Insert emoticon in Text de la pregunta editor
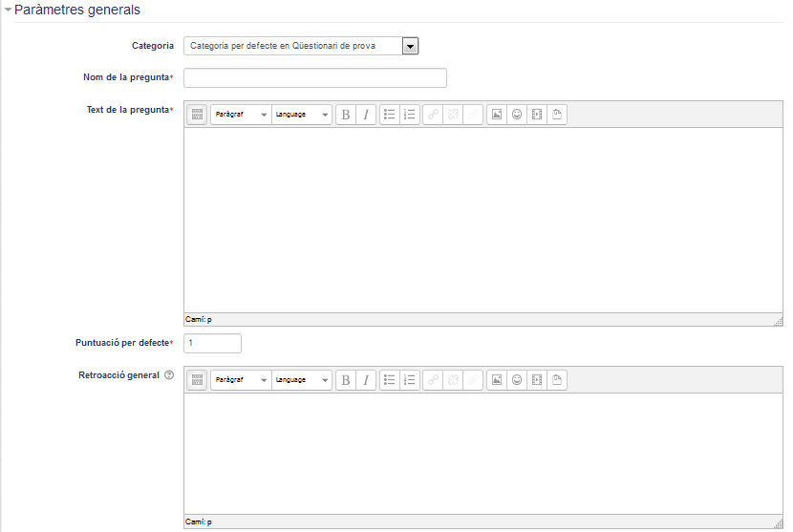 tap(517, 115)
